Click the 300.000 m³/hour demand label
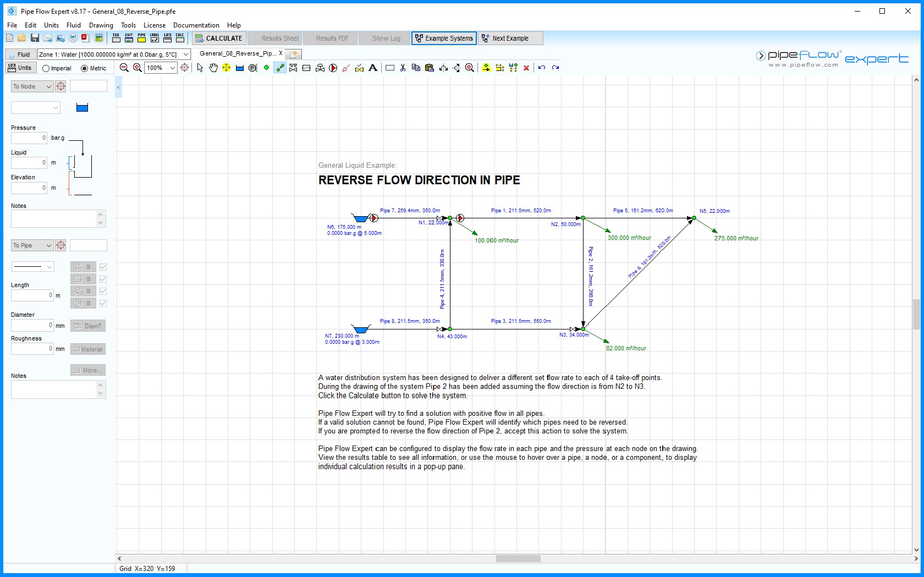 click(629, 238)
